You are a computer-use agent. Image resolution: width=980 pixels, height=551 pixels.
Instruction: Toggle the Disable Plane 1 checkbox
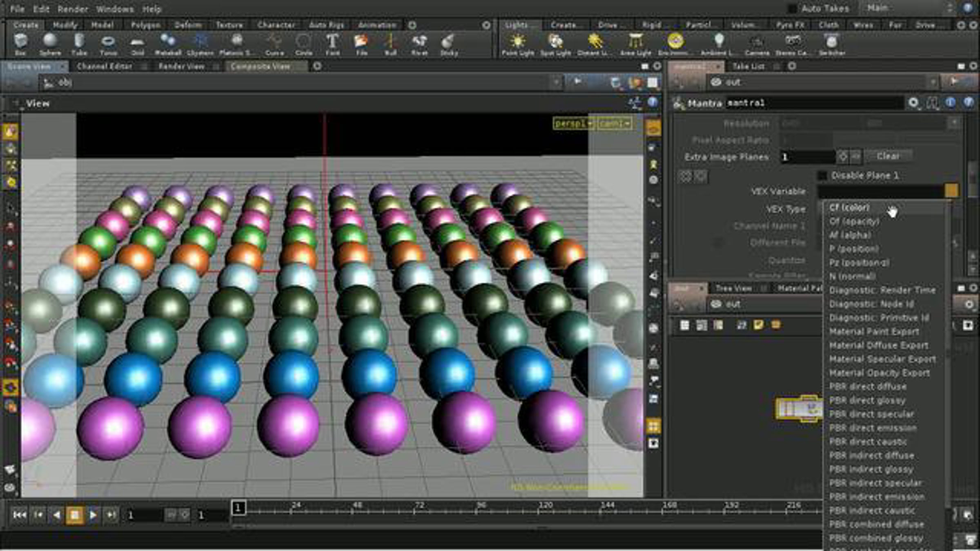(822, 176)
